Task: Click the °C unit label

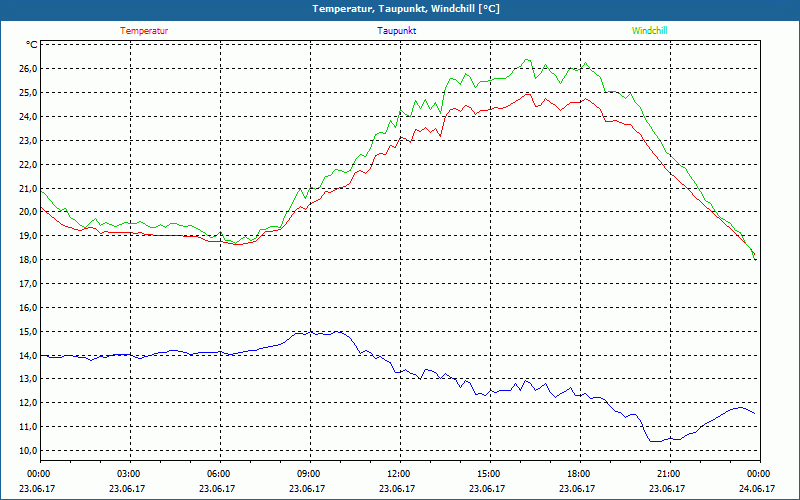Action: tap(32, 45)
